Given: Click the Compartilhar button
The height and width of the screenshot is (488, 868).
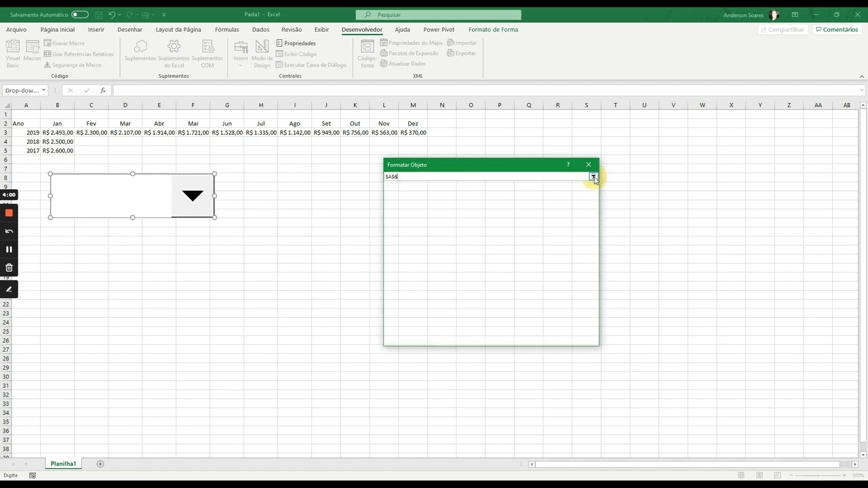Looking at the screenshot, I should pos(783,29).
